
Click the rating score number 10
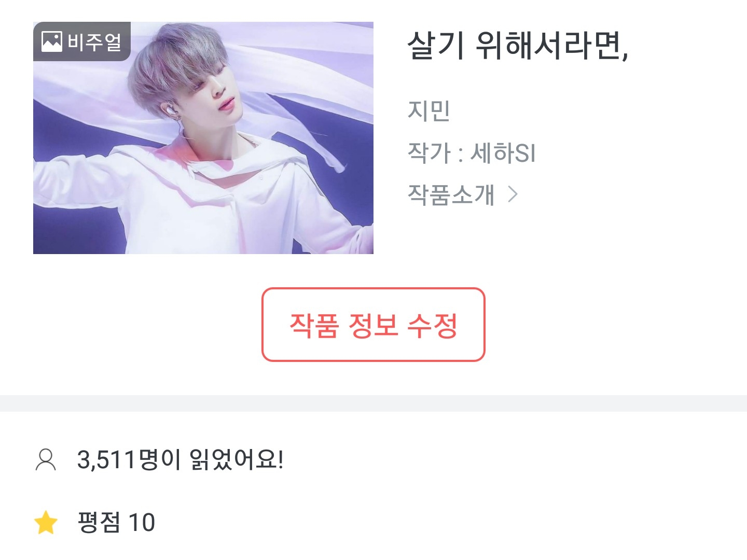pyautogui.click(x=142, y=523)
